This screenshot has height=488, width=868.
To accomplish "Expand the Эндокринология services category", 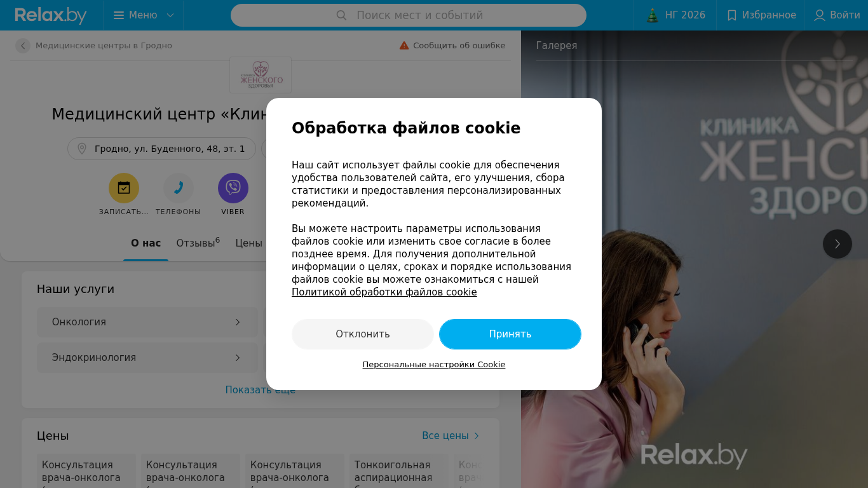I will 147,358.
